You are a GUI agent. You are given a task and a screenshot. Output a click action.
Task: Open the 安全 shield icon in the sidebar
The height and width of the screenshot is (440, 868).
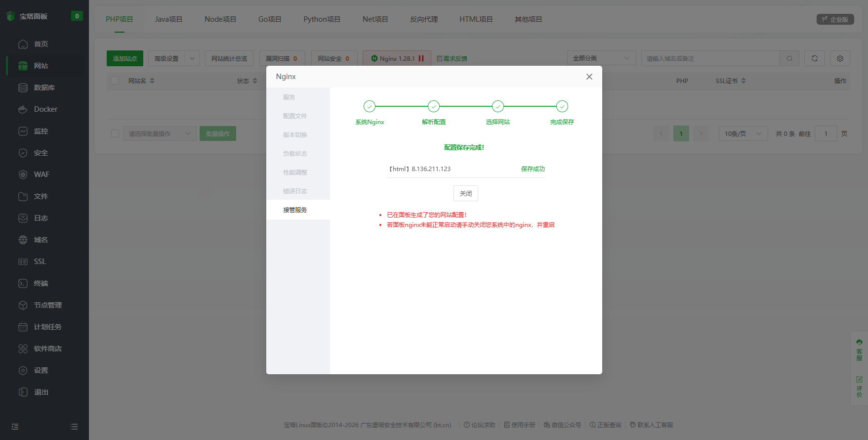point(23,153)
